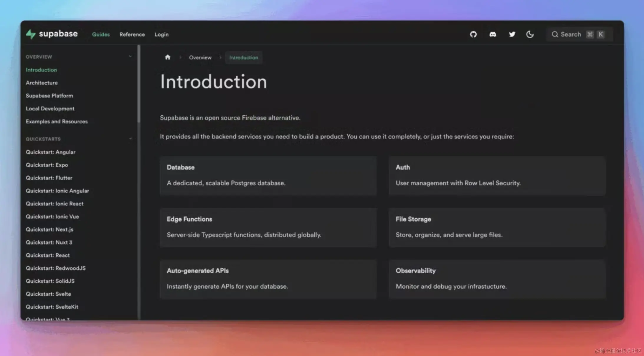
Task: Click the Supabase lightning bolt logo
Action: point(31,34)
